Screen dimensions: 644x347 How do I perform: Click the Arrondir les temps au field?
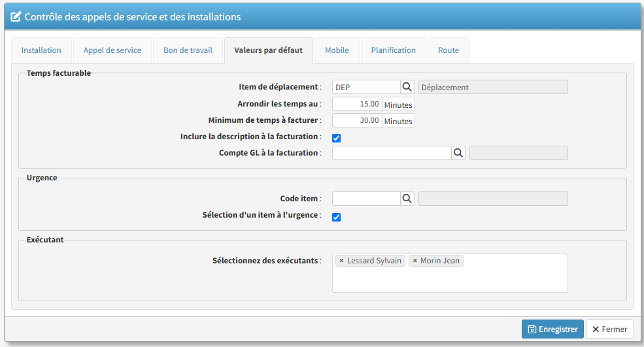(357, 104)
